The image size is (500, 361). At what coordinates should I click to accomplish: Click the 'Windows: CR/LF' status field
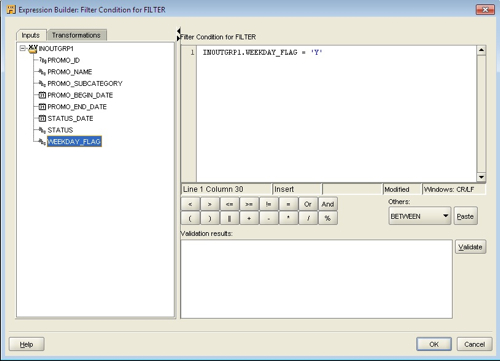pyautogui.click(x=454, y=189)
